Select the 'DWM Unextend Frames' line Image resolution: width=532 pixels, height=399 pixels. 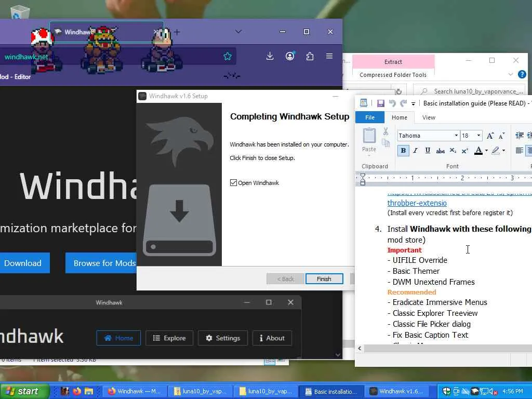point(433,282)
